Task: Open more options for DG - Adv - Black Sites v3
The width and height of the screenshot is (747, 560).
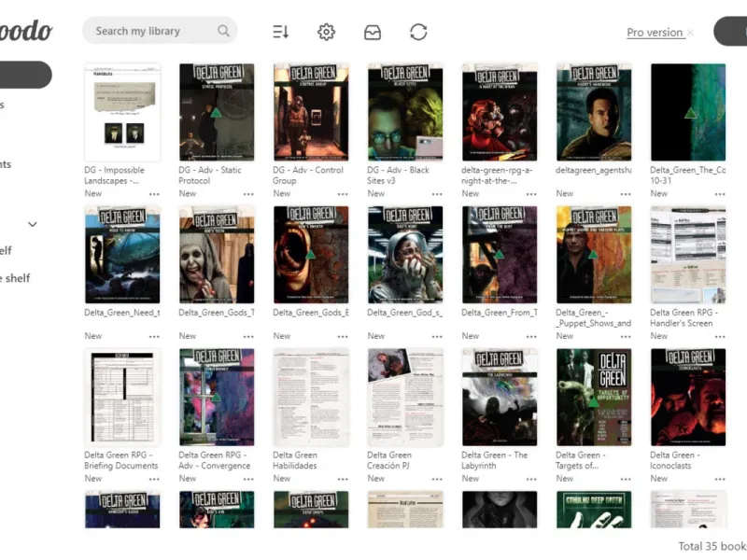Action: 437,194
